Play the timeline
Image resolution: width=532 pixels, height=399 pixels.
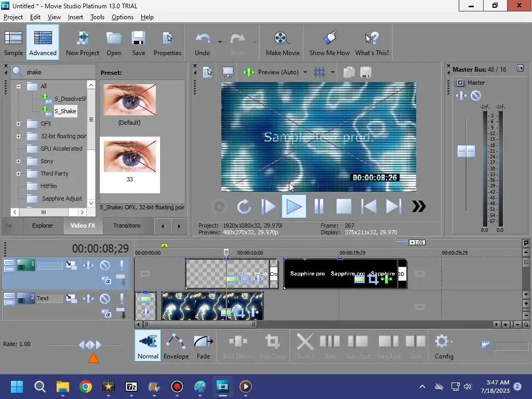click(294, 206)
